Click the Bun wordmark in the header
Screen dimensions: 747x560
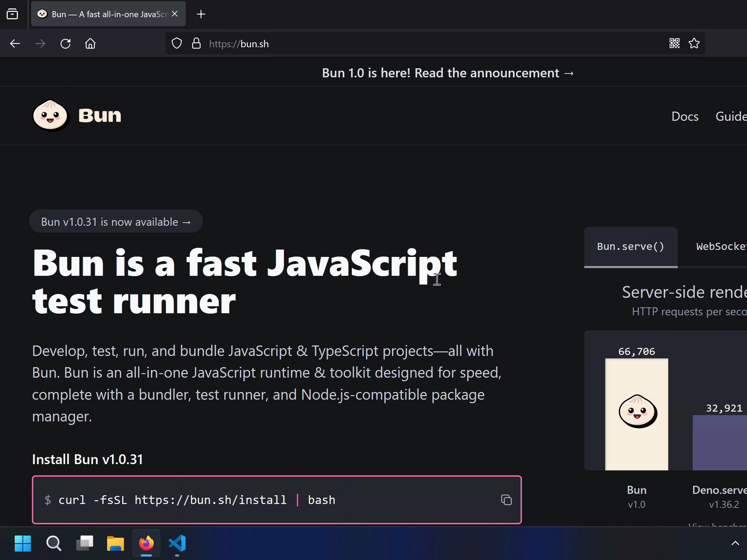(100, 115)
